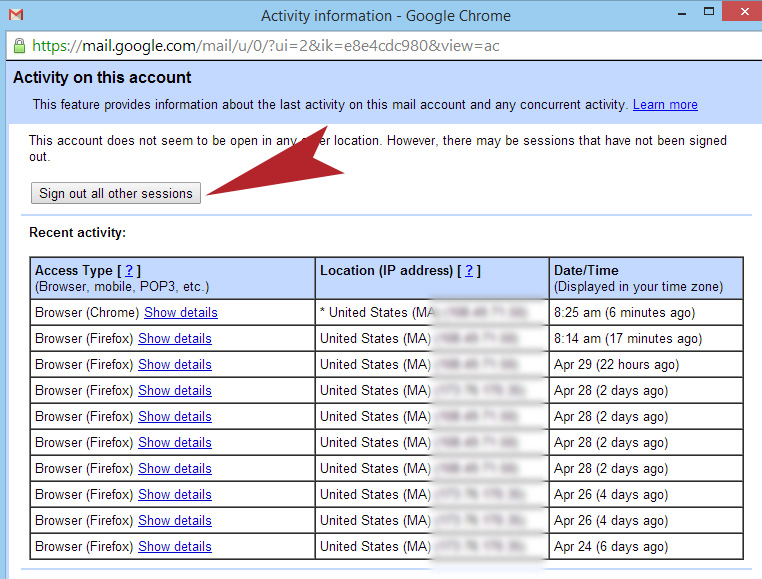
Task: Select the '8:25 am (6 minutes ago)' cell
Action: click(x=646, y=312)
